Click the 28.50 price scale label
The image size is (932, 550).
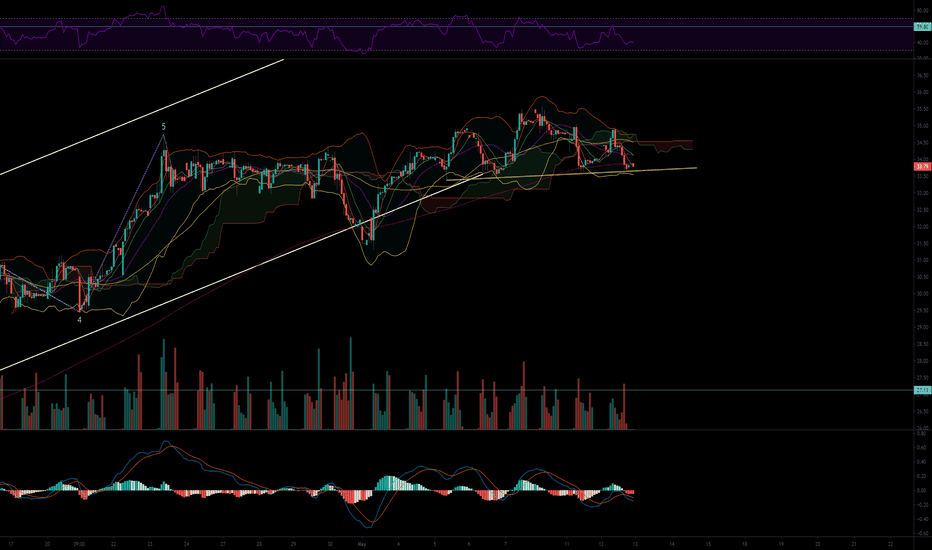tap(922, 344)
